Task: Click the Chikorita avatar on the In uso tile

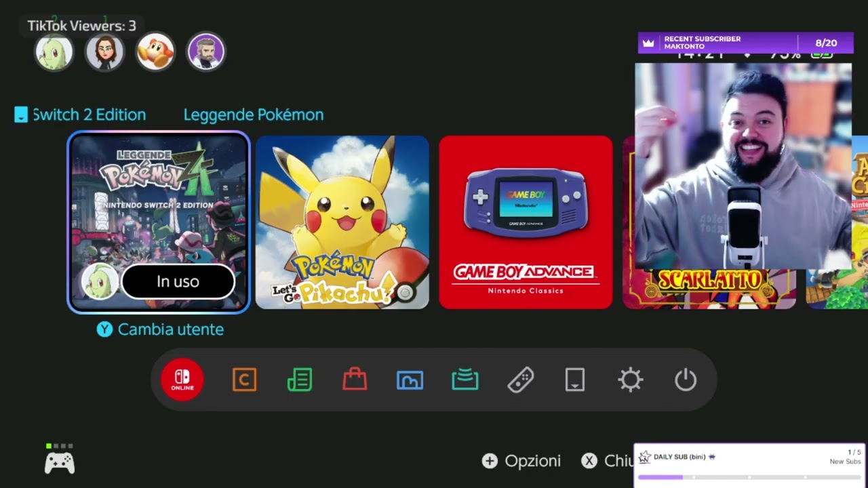Action: pos(100,281)
